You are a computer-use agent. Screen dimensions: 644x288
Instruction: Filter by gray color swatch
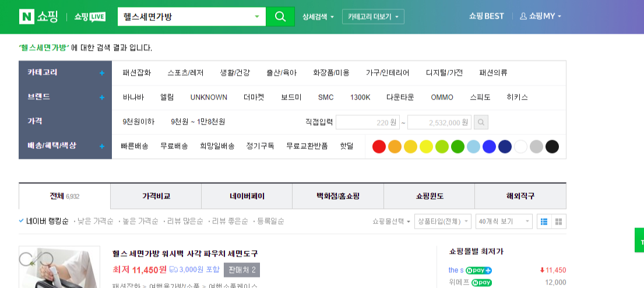pos(536,147)
